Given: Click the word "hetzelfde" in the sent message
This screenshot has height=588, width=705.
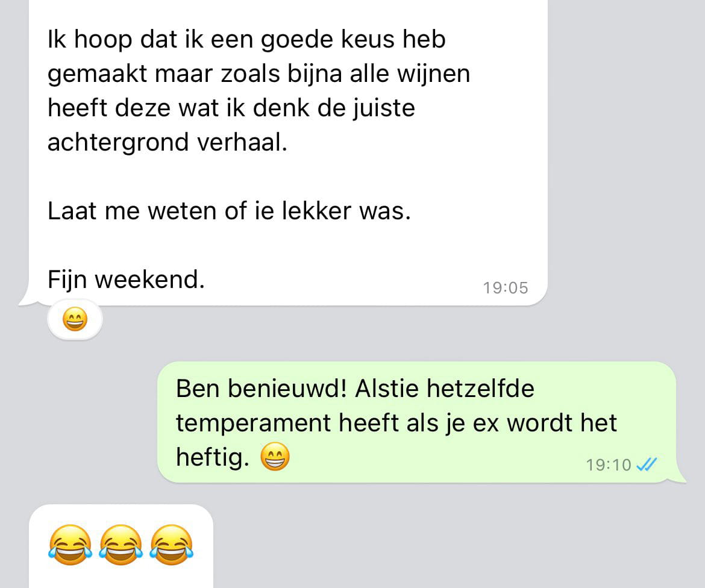Looking at the screenshot, I should pyautogui.click(x=480, y=388).
